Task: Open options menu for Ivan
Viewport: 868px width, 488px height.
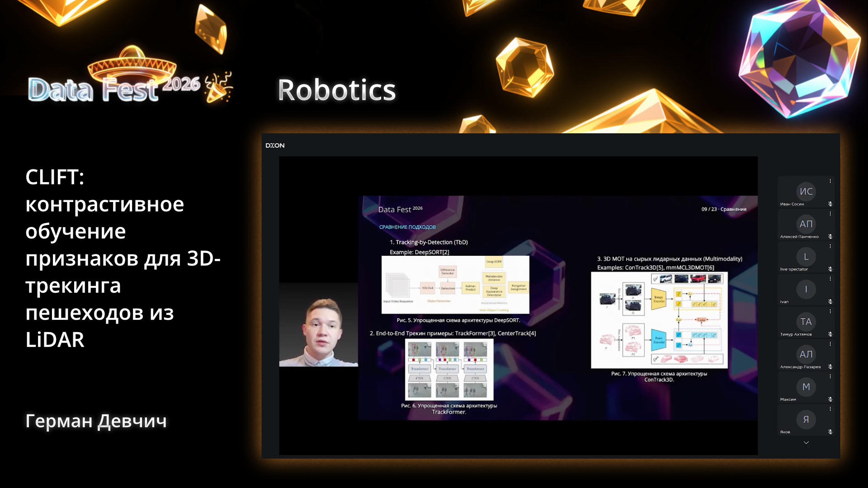Action: pos(830,279)
